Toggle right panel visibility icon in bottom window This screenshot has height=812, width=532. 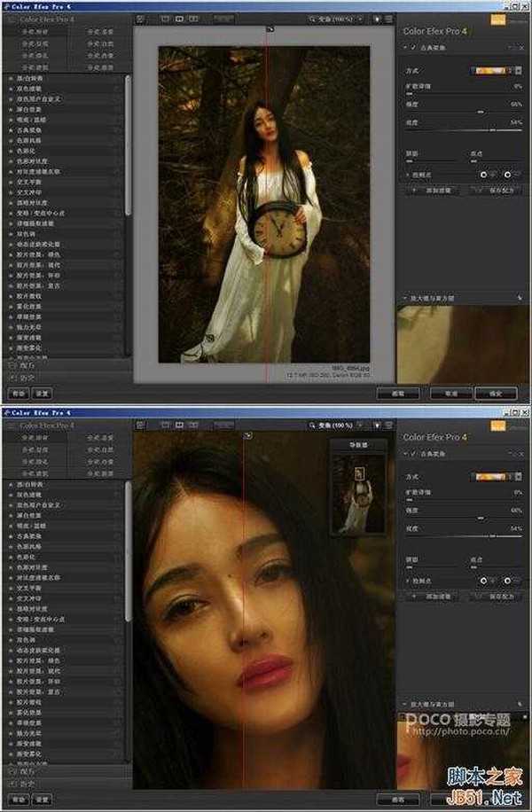(x=388, y=426)
